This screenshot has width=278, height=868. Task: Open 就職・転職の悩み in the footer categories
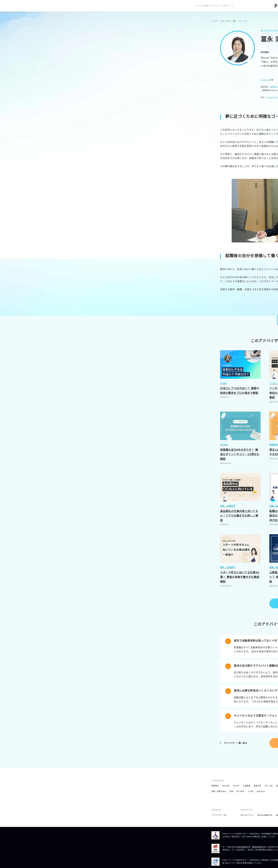[x=219, y=791]
